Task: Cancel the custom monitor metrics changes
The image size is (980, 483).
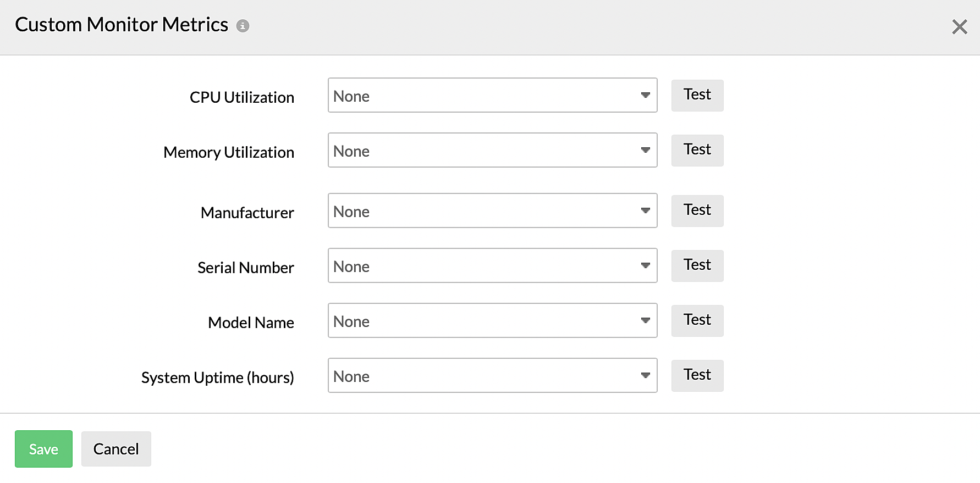Action: coord(115,449)
